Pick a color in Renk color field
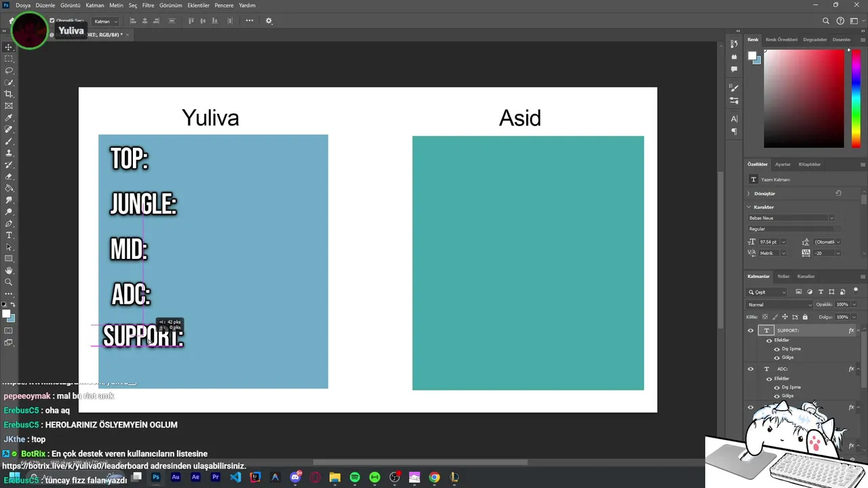 (x=804, y=98)
